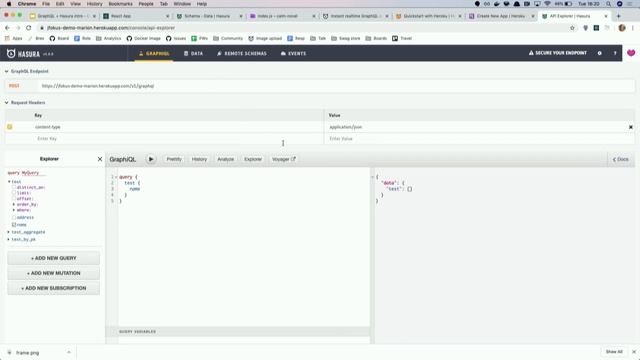Reload the page in Chrome
The image size is (640, 360).
[x=29, y=28]
